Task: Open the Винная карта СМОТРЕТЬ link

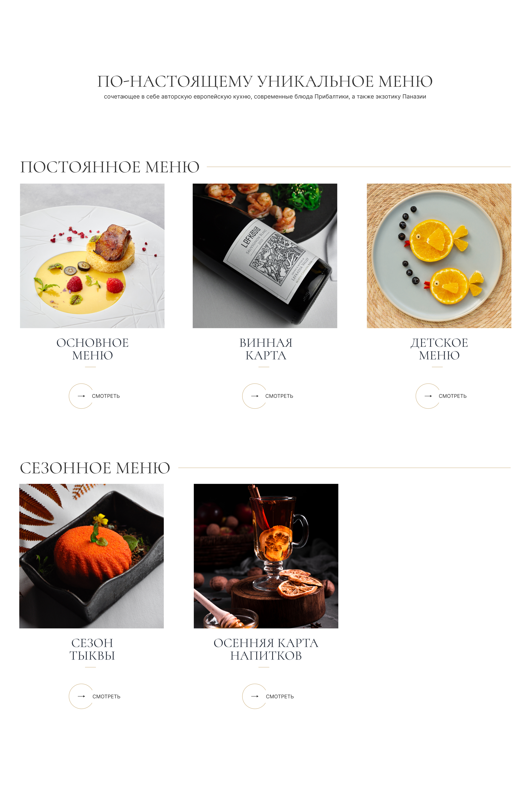Action: pyautogui.click(x=279, y=396)
